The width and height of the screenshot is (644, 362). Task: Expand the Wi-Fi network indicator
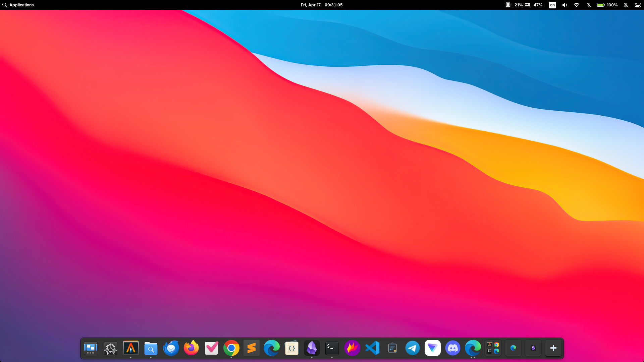pyautogui.click(x=577, y=5)
